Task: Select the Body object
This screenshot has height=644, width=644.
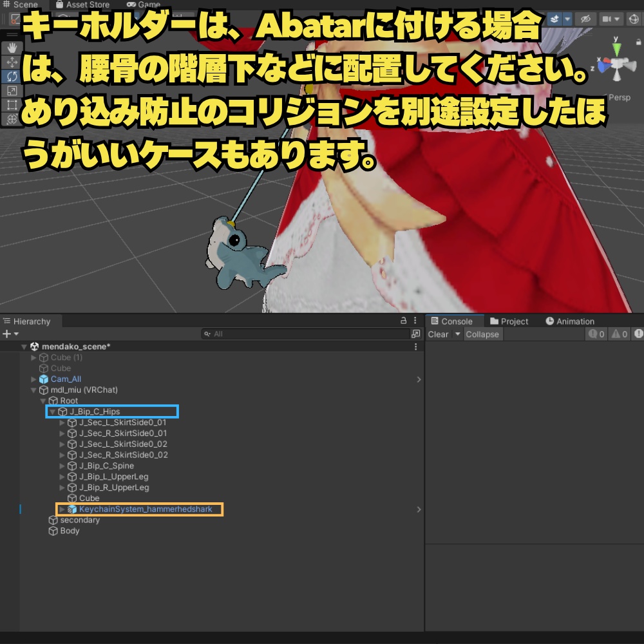Action: [70, 531]
